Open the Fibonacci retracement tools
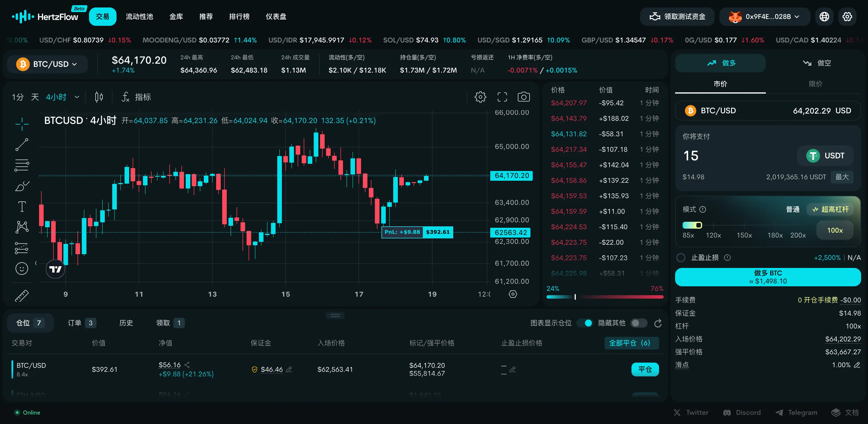868x424 pixels. [x=22, y=165]
